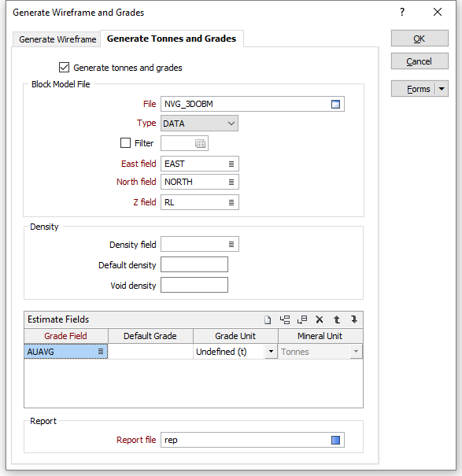The height and width of the screenshot is (476, 462).
Task: Uncheck Generate tonnes and grades
Action: tap(64, 68)
